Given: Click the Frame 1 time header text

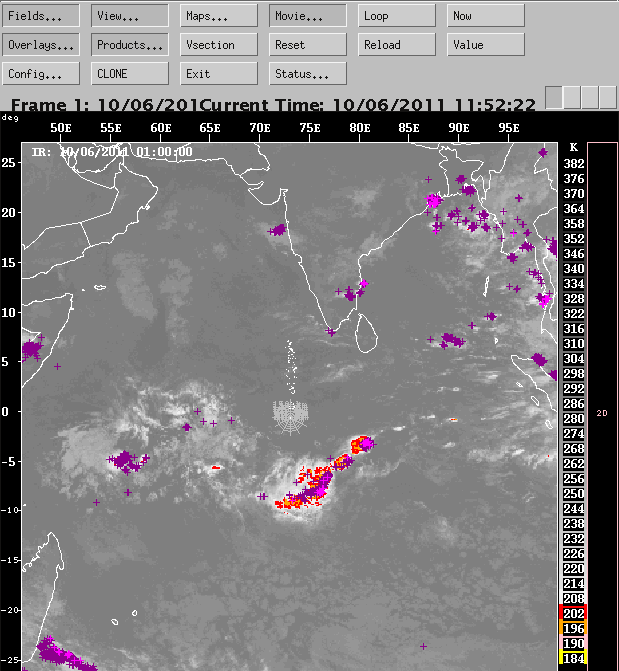Looking at the screenshot, I should 104,105.
